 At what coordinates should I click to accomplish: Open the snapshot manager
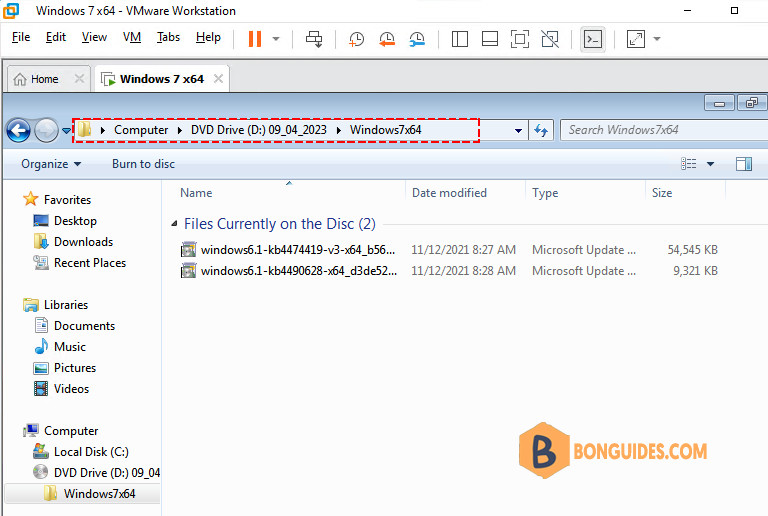(417, 39)
